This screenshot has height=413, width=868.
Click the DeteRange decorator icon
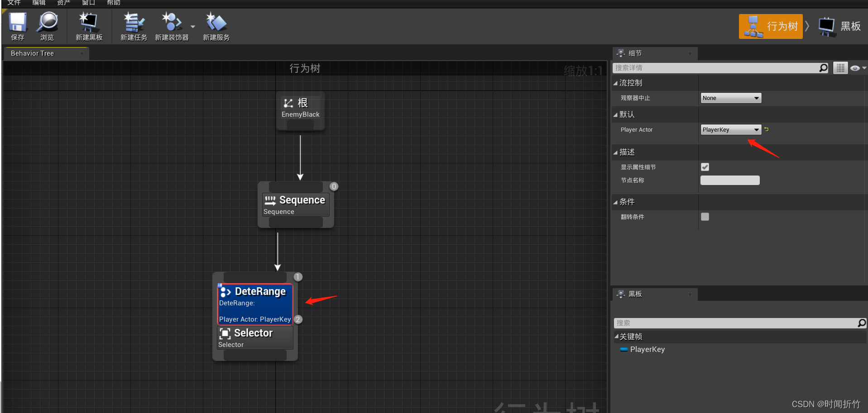[x=226, y=292]
